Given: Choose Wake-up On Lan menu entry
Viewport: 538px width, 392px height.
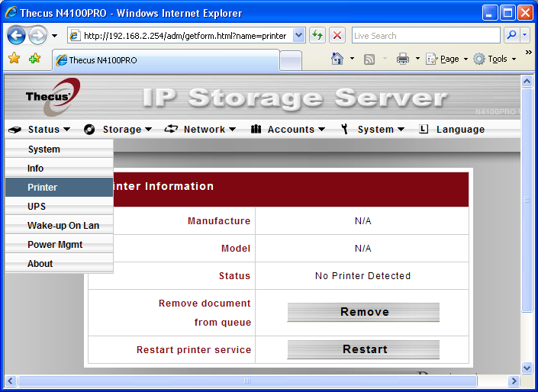Looking at the screenshot, I should point(63,226).
